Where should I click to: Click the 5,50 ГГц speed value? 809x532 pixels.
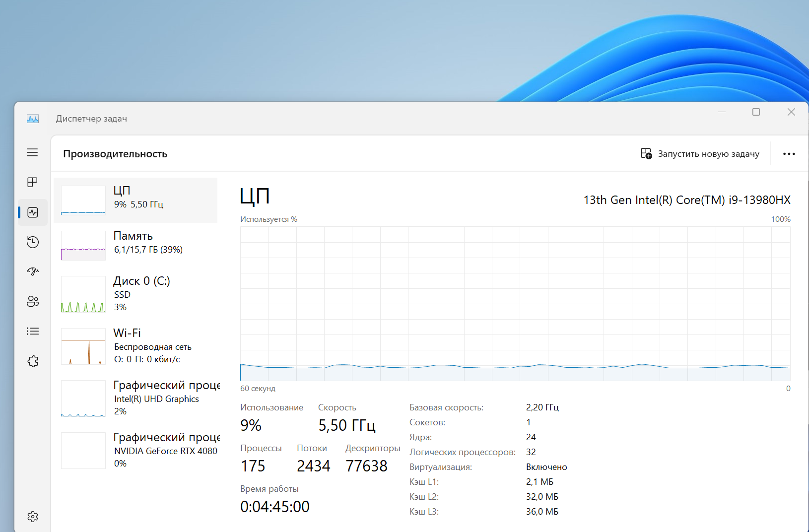pos(347,425)
